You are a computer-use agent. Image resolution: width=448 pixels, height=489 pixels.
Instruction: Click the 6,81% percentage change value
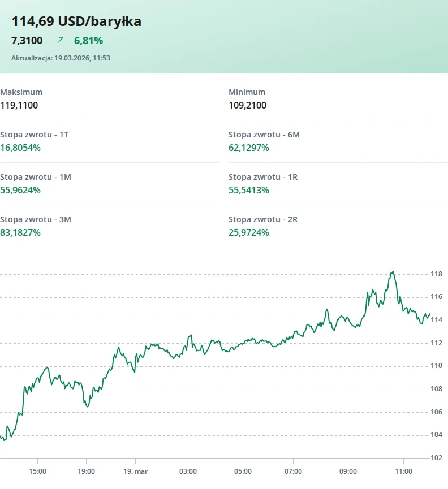[x=88, y=41]
